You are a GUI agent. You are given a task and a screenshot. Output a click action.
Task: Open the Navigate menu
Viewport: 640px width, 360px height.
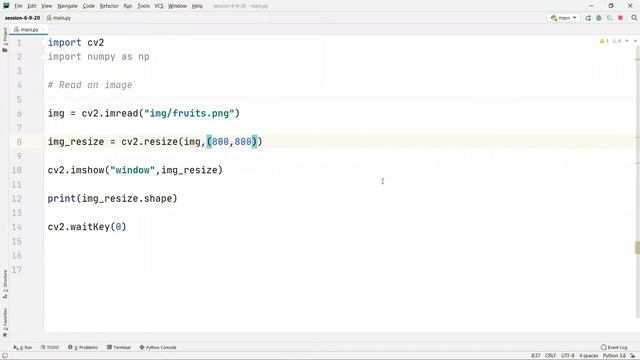[x=67, y=6]
